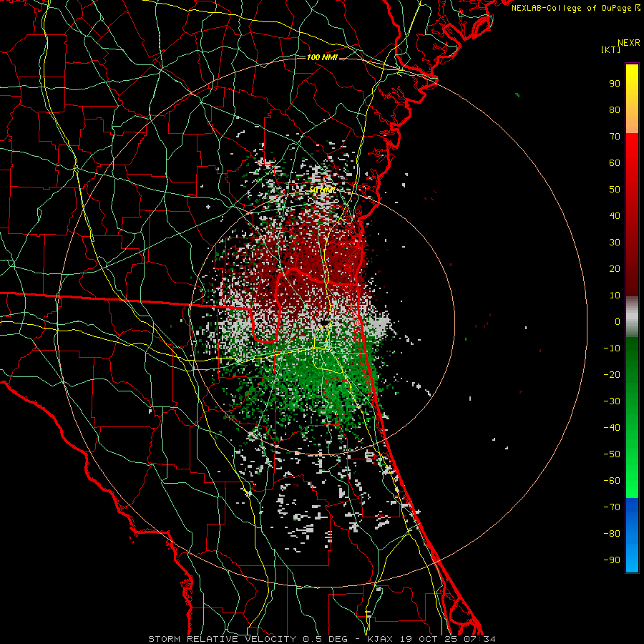Click the -50 value on velocity scale
644x644 pixels.
[x=612, y=454]
